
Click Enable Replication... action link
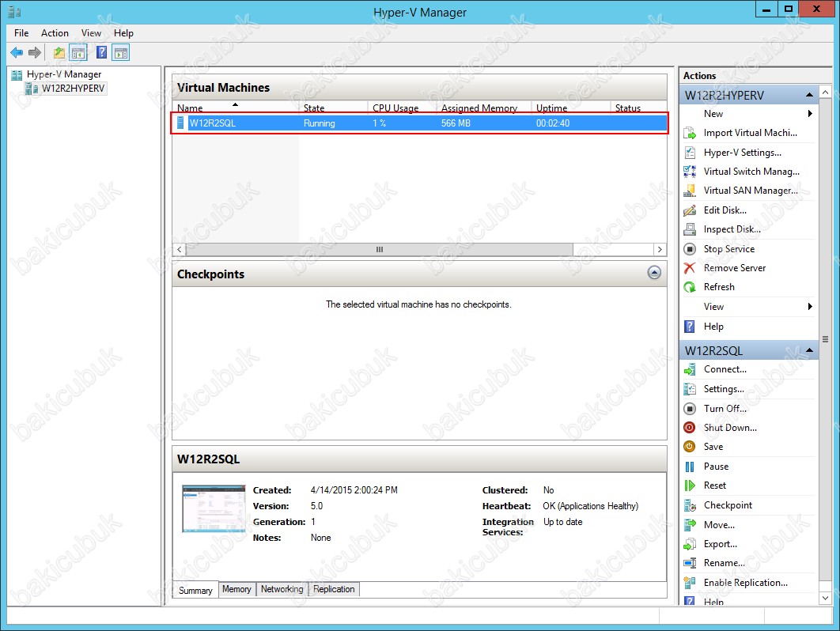(x=746, y=583)
